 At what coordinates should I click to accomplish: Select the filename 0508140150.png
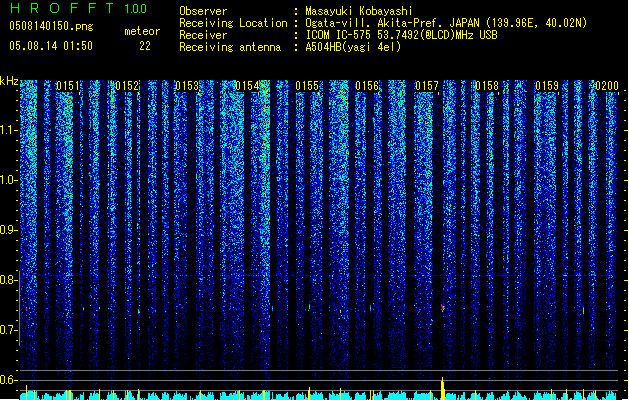tap(51, 26)
